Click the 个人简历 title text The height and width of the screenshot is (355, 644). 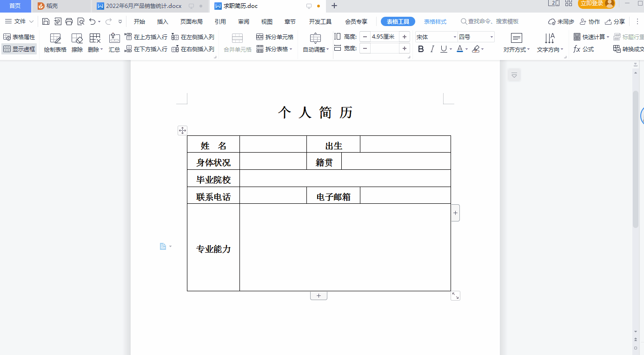[x=315, y=112]
